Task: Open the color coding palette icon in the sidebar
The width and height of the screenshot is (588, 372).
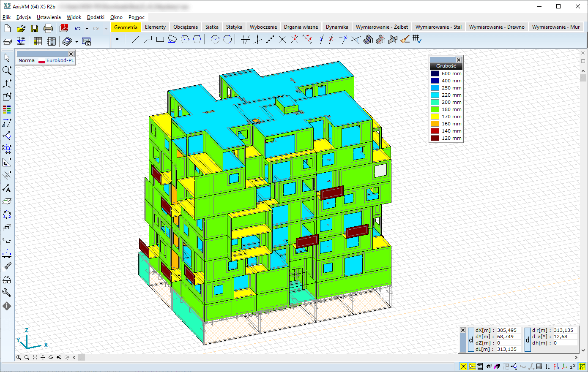Action: tap(7, 109)
